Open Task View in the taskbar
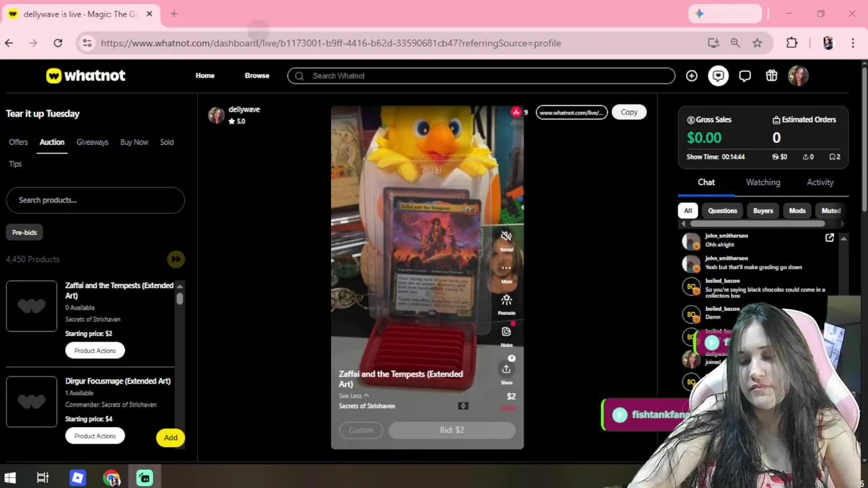Image resolution: width=868 pixels, height=488 pixels. tap(43, 478)
